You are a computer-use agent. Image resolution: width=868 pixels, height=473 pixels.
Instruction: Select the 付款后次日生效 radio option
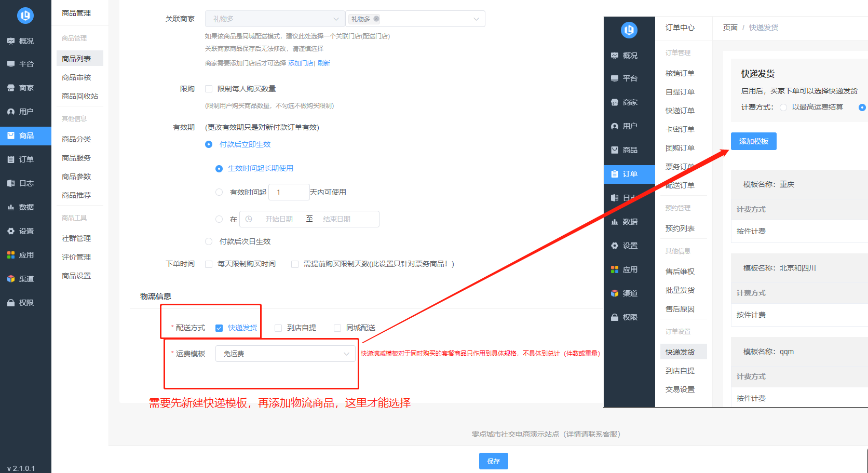[x=209, y=241]
